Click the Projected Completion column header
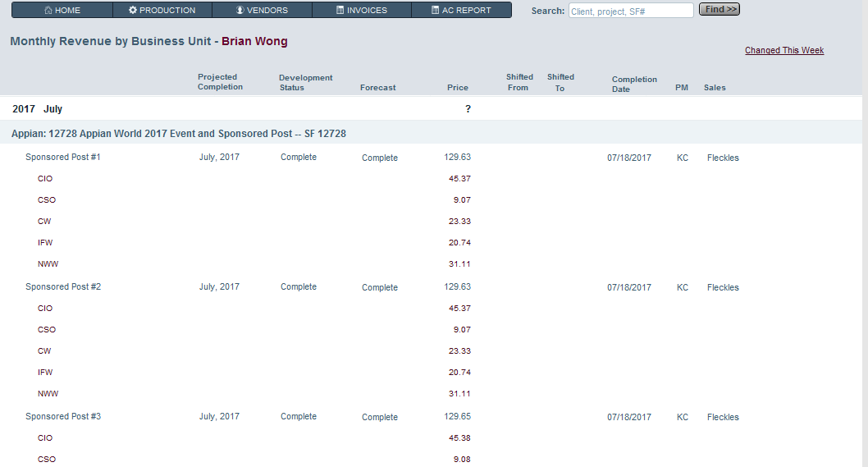Image resolution: width=868 pixels, height=467 pixels. 221,82
